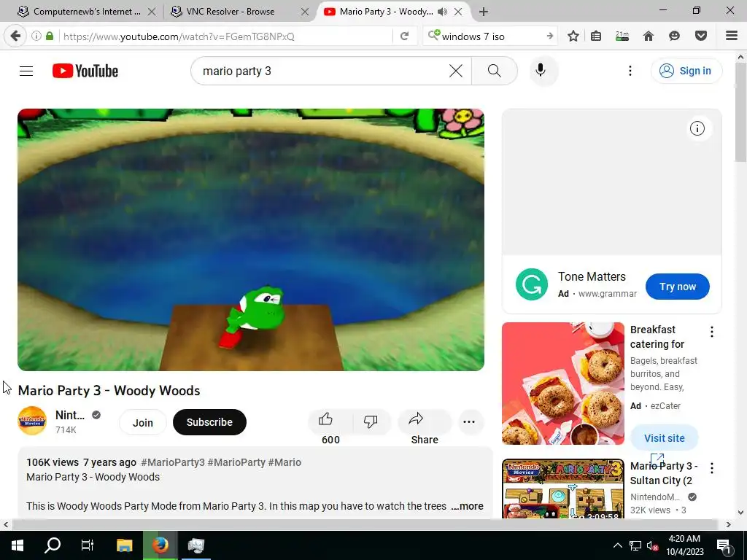The width and height of the screenshot is (747, 560).
Task: Open the #Mario hashtag link
Action: 285,462
